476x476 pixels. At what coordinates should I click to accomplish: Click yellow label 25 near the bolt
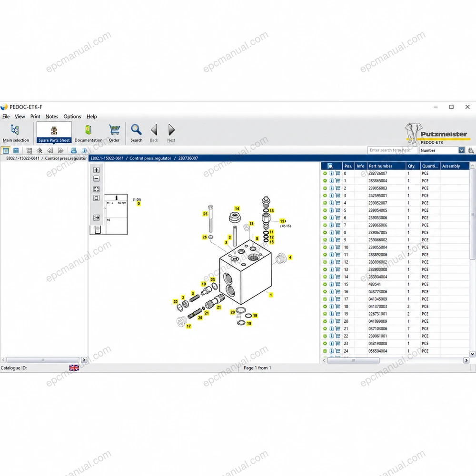[x=205, y=214]
